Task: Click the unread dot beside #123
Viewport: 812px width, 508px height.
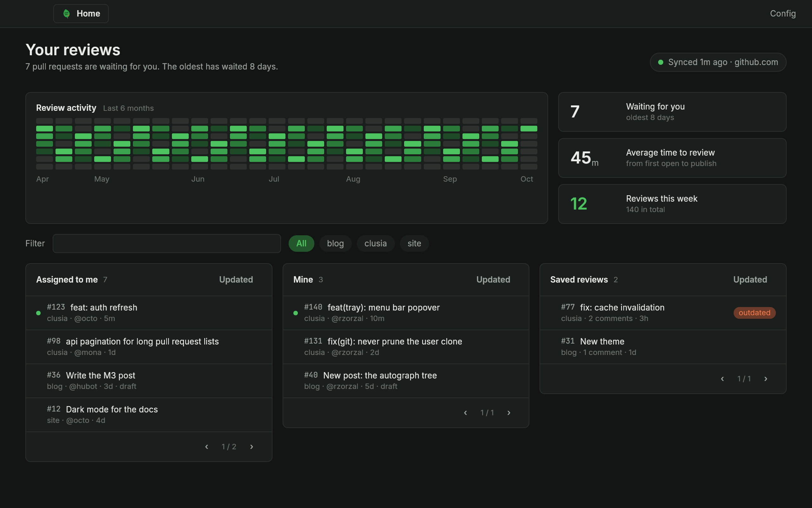Action: point(38,313)
